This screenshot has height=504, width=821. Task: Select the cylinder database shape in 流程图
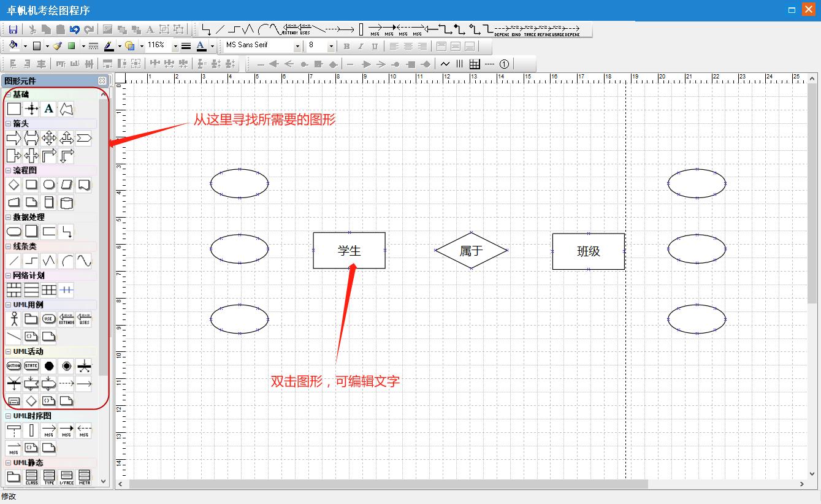[x=67, y=203]
